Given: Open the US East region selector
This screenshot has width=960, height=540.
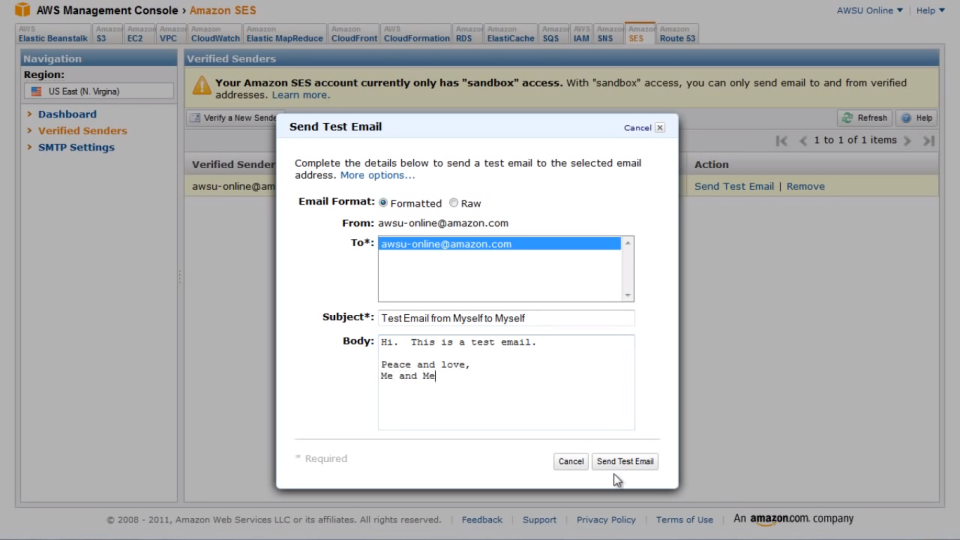Looking at the screenshot, I should click(x=99, y=91).
